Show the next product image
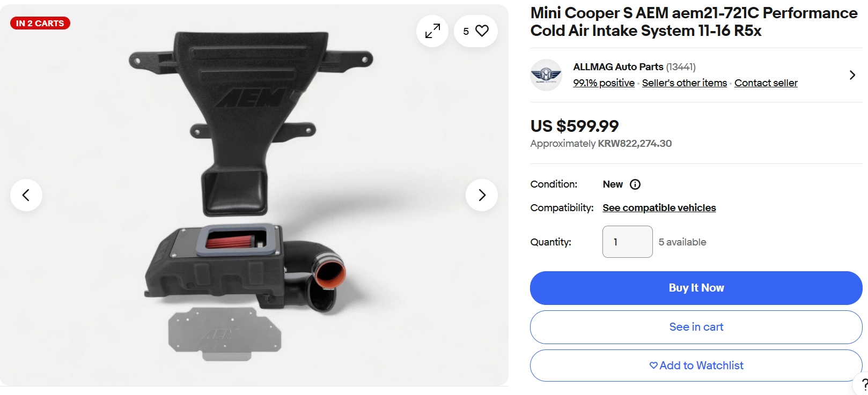 [x=482, y=195]
